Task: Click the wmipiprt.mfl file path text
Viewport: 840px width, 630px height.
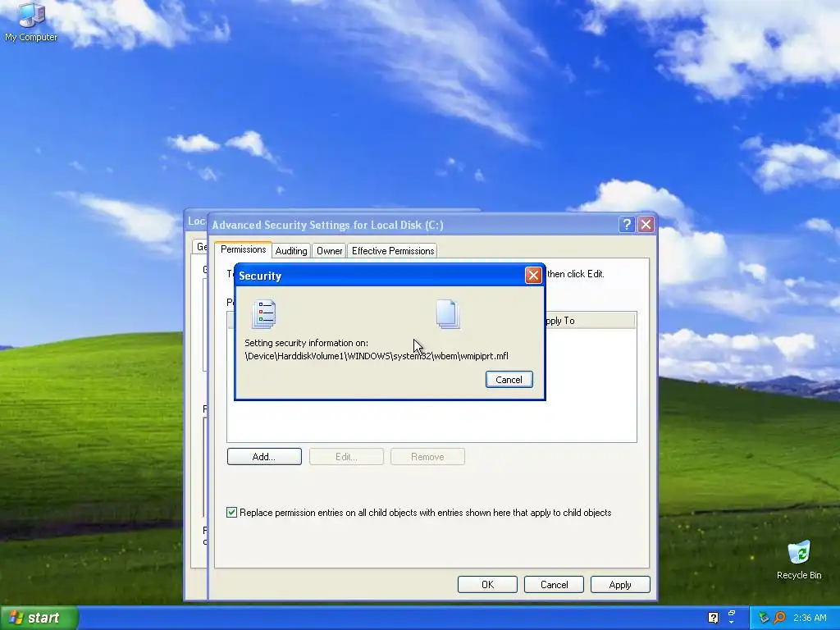Action: point(376,356)
